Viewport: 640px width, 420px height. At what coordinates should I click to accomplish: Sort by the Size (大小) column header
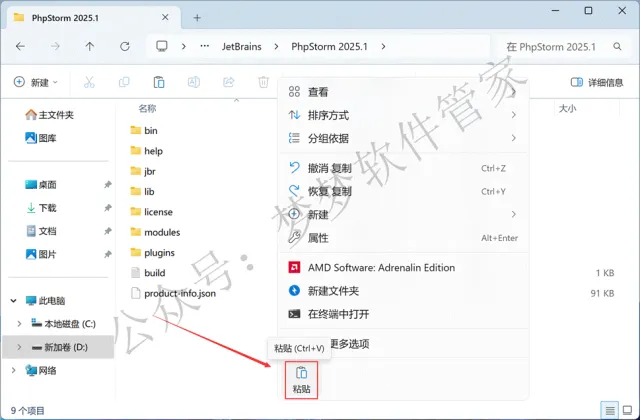point(567,109)
